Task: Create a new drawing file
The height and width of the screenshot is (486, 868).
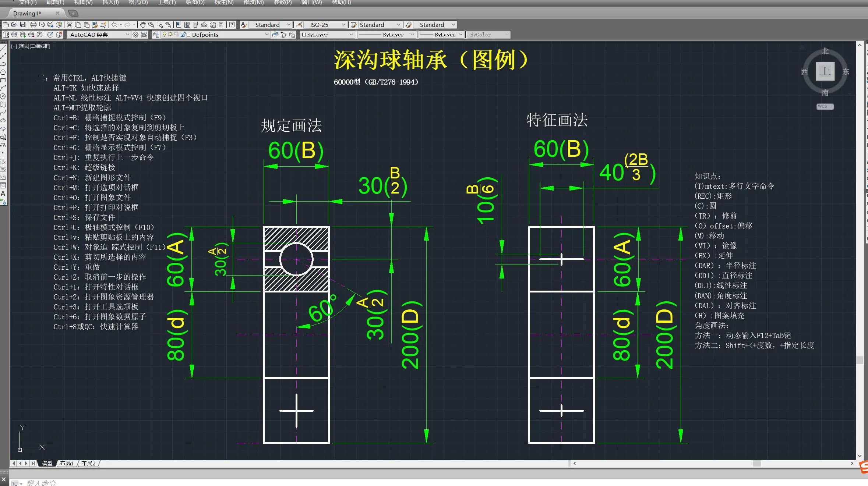Action: coord(6,25)
